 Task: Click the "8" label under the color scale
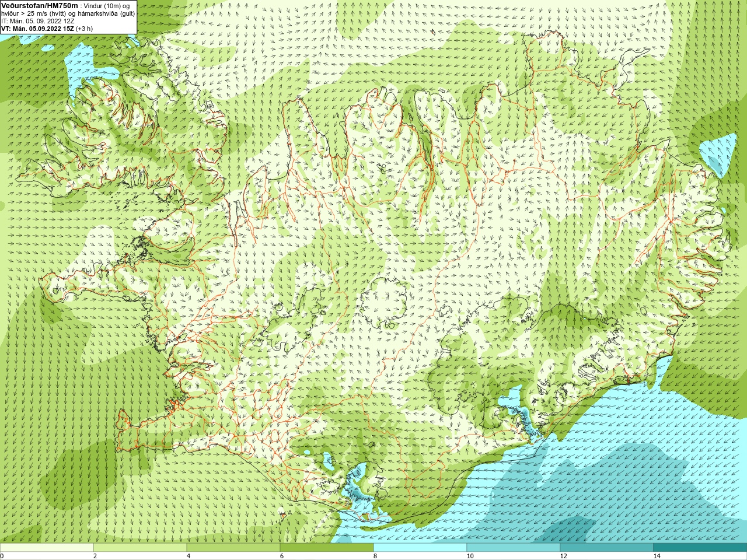375,556
